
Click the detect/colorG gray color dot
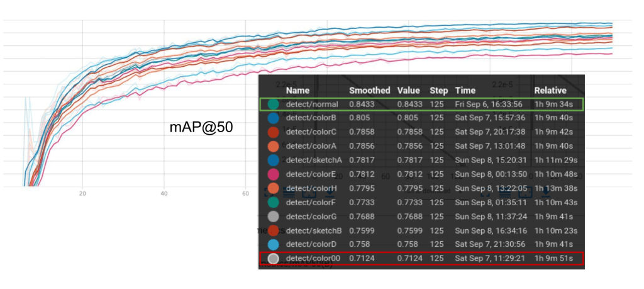tap(273, 216)
